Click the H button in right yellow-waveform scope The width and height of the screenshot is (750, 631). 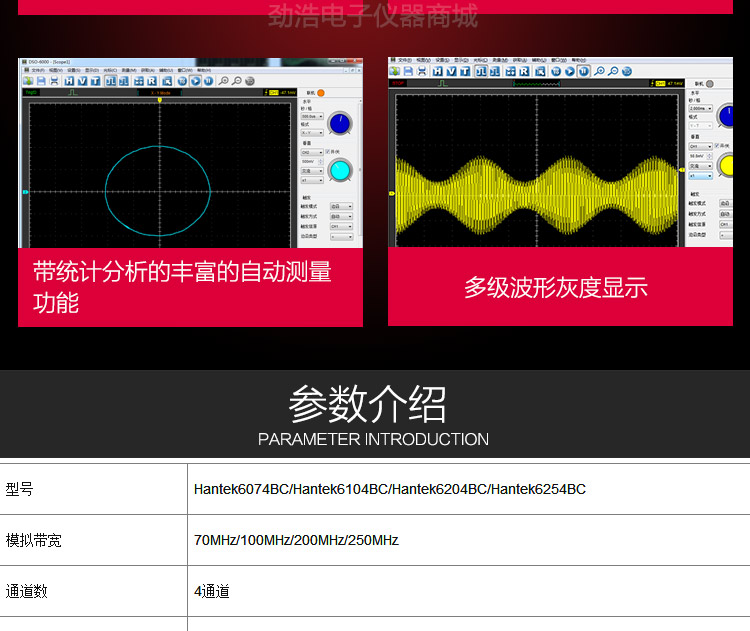point(438,71)
